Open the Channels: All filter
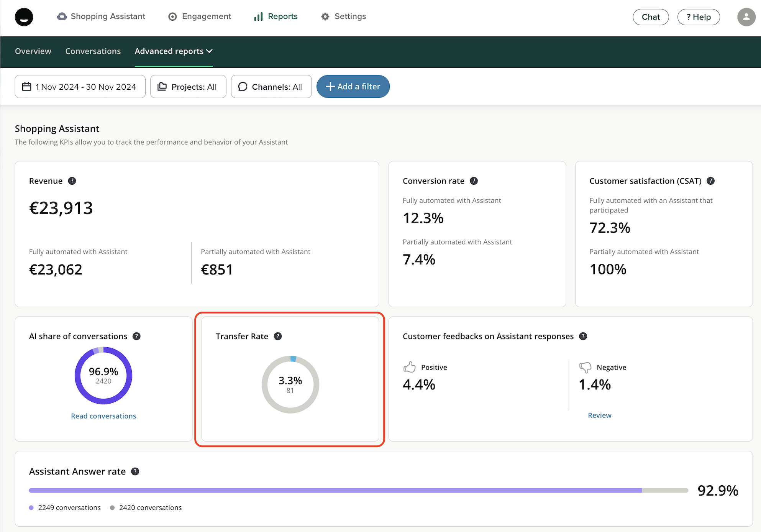Screen dimensions: 761x532 271,87
